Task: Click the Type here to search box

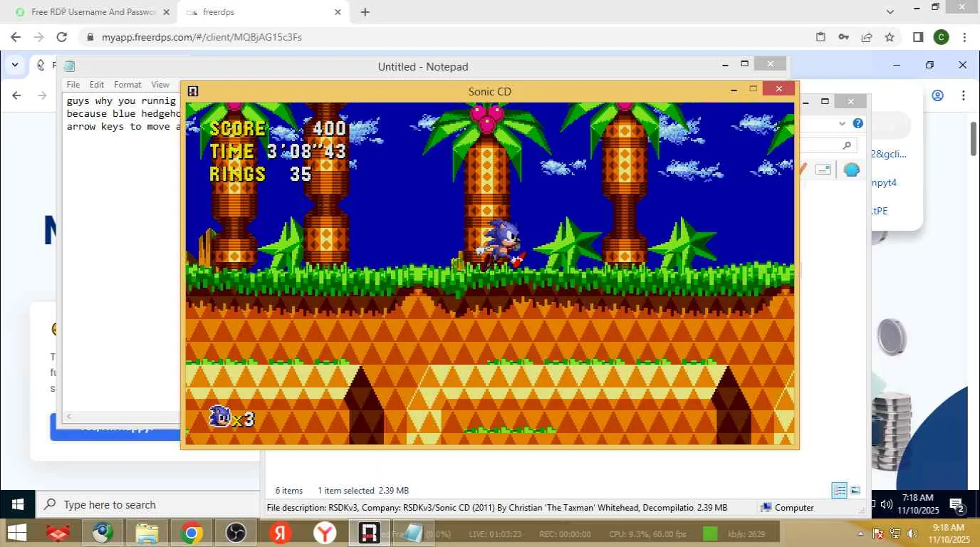Action: pyautogui.click(x=147, y=504)
